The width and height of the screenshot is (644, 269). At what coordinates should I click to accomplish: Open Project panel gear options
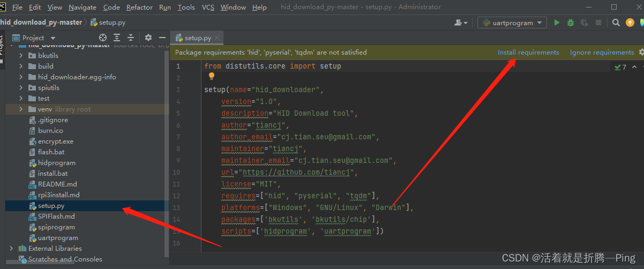tap(148, 38)
